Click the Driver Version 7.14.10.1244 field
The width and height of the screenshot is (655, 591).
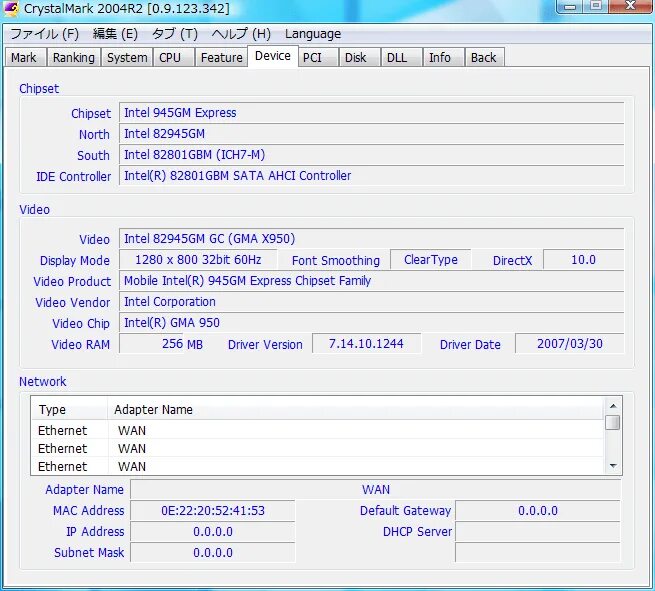click(366, 344)
